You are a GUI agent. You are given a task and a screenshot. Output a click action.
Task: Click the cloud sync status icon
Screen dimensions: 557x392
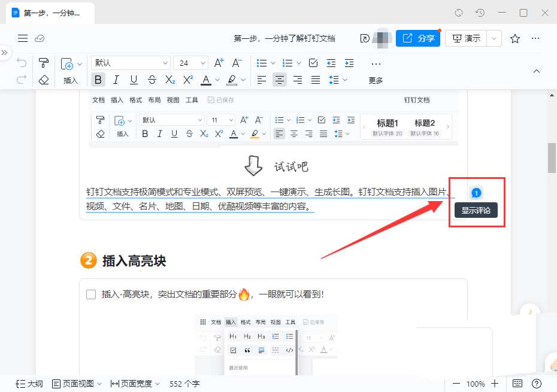40,38
